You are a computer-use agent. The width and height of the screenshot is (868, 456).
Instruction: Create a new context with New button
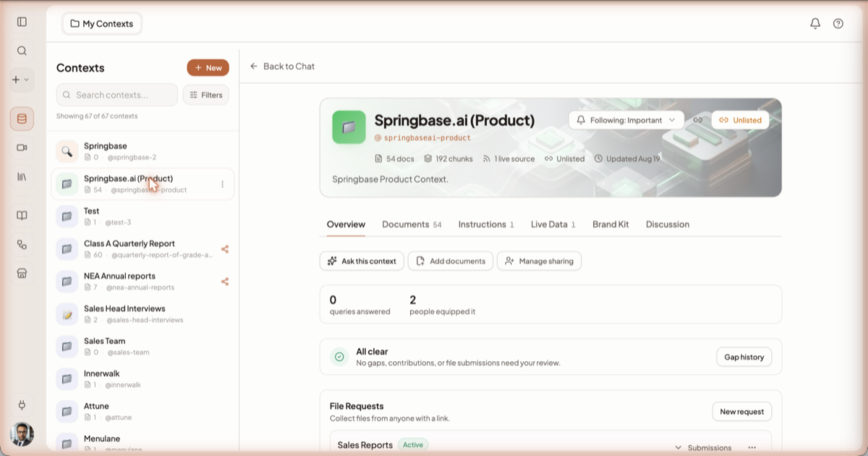[208, 67]
